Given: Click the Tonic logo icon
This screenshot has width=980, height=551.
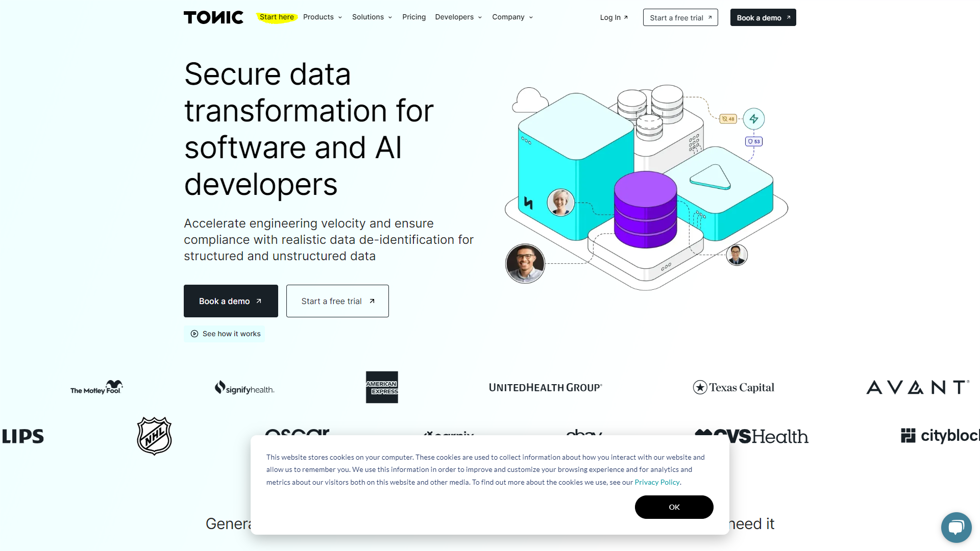Looking at the screenshot, I should coord(213,17).
